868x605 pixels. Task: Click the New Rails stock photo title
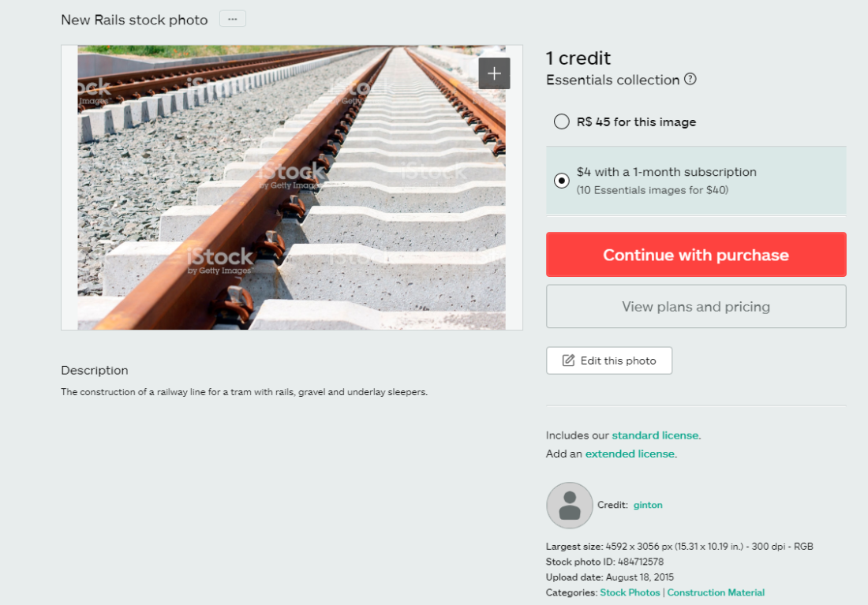(x=134, y=20)
